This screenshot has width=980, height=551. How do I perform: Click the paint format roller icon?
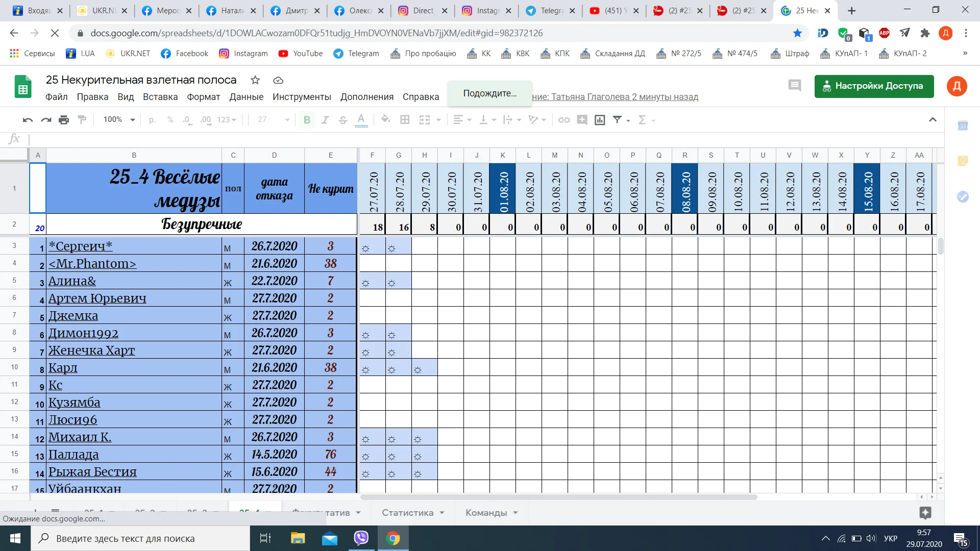click(x=82, y=120)
